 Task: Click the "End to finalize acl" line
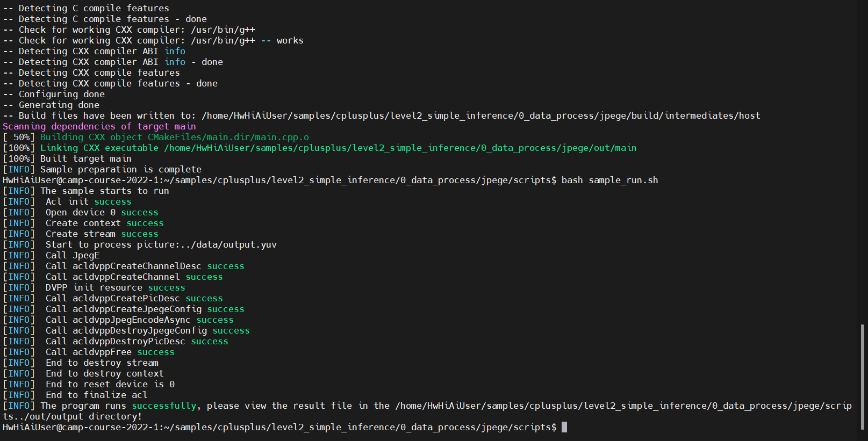click(x=96, y=395)
